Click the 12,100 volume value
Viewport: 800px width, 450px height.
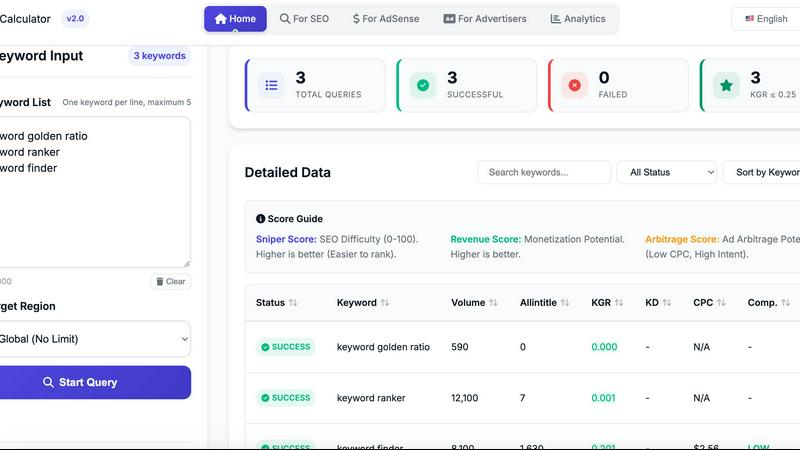point(464,398)
